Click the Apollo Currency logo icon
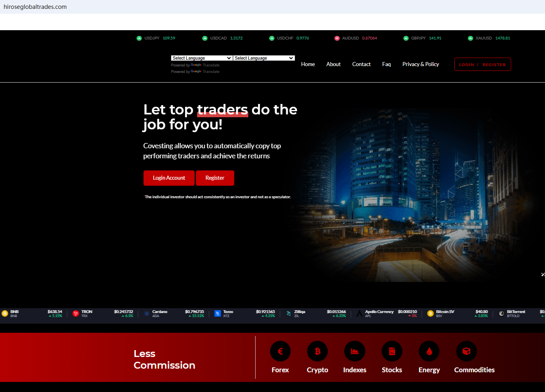Screen dimensions: 545x392 (360, 313)
